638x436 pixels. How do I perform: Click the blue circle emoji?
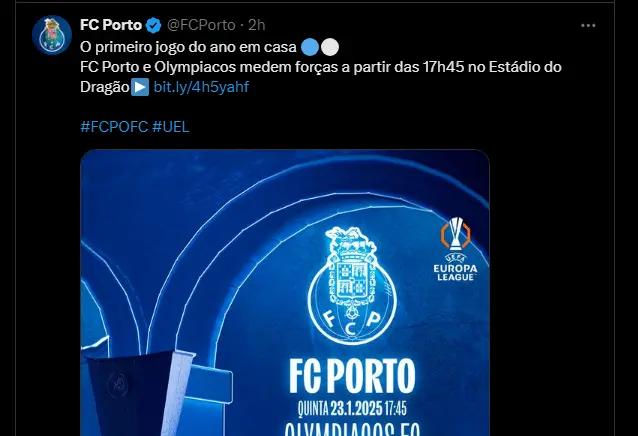coord(310,47)
